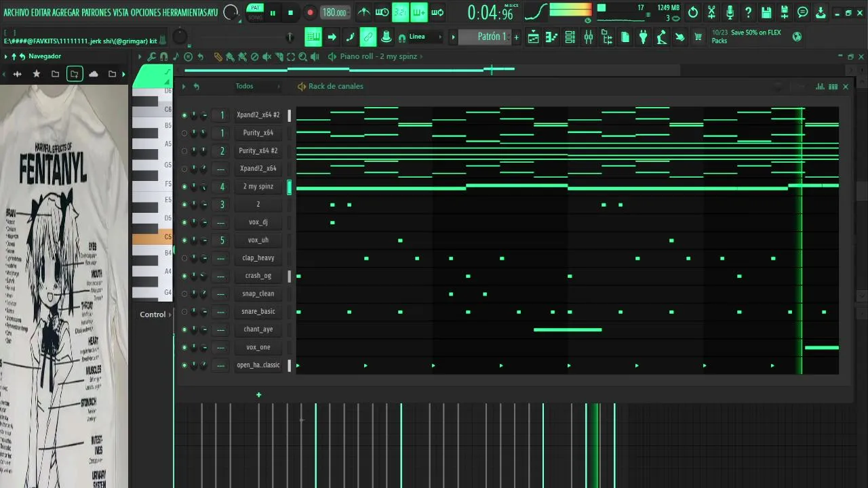Click the scissors audio editor icon
This screenshot has width=868, height=488.
(711, 12)
